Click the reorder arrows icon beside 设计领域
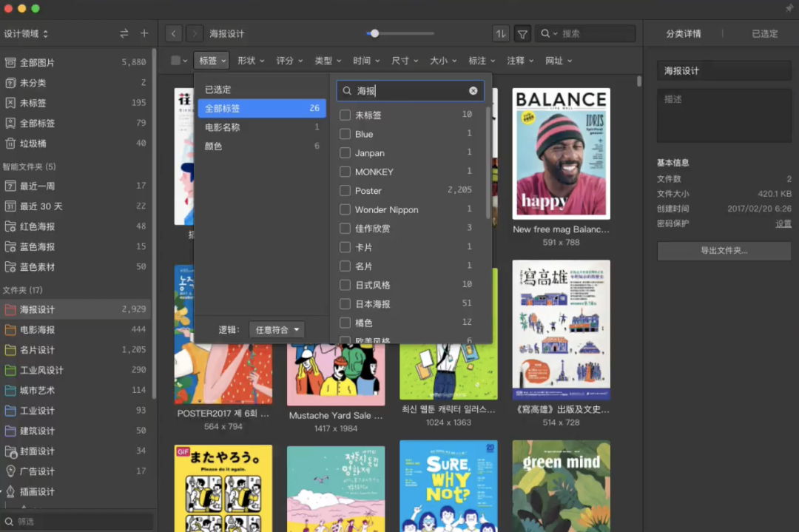 (x=124, y=33)
